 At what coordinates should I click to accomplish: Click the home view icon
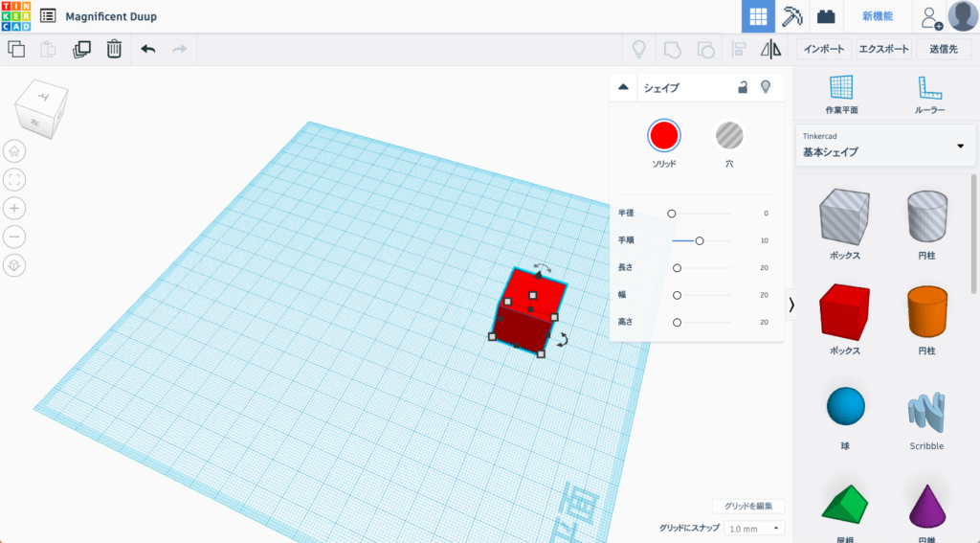pos(14,150)
